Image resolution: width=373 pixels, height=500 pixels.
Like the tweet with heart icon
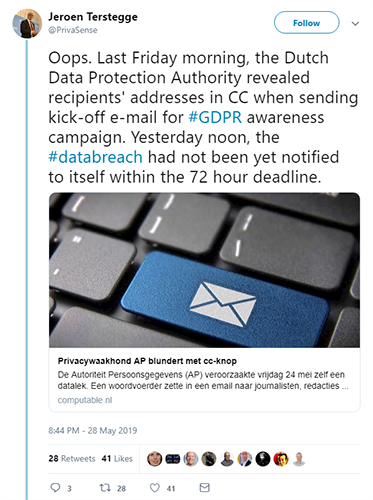155,488
